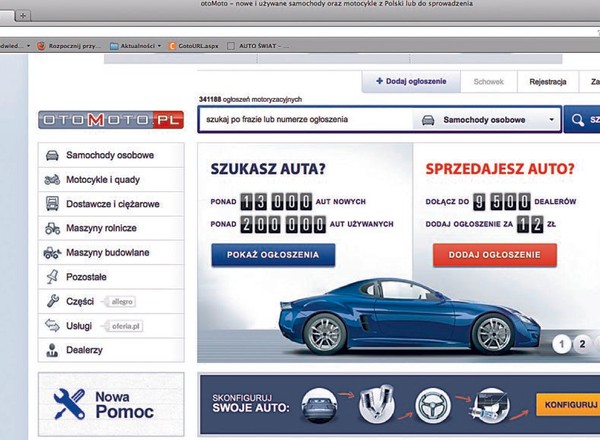The height and width of the screenshot is (440, 600).
Task: Click the red DODAJ OGŁOSZENIE button
Action: pyautogui.click(x=495, y=255)
